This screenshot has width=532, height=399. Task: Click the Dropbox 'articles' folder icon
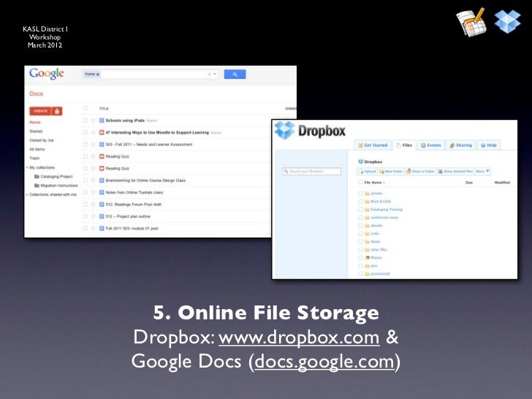[367, 194]
